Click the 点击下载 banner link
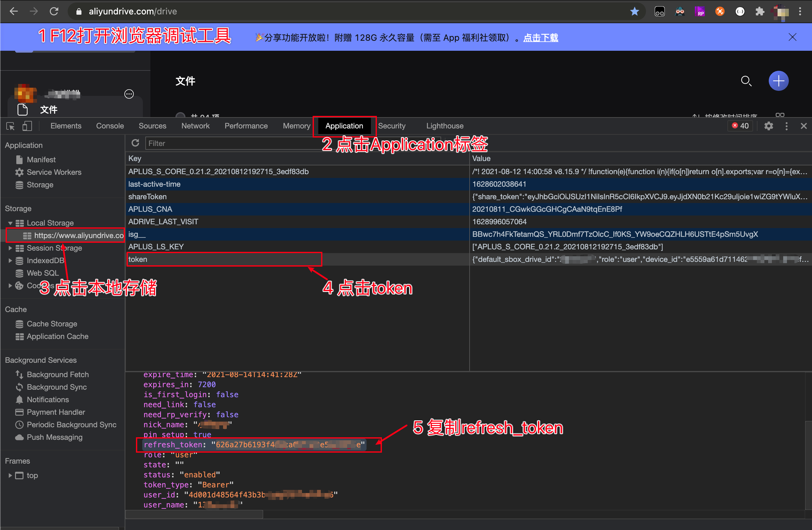 pyautogui.click(x=541, y=38)
